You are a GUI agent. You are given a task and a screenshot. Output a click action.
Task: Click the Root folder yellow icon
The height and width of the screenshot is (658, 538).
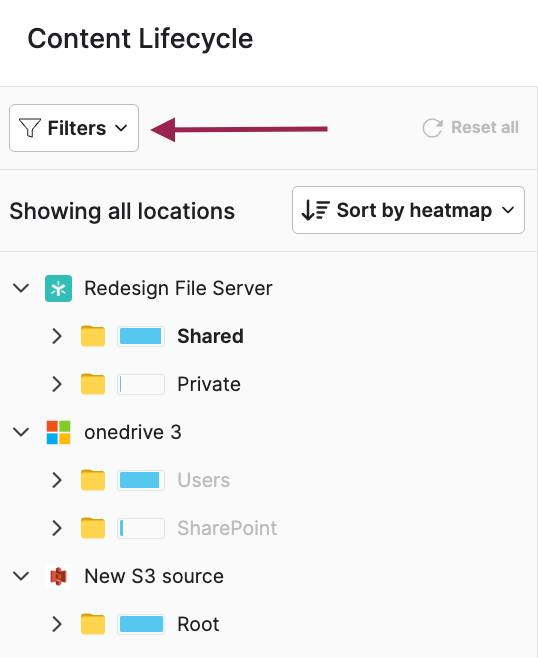(93, 624)
